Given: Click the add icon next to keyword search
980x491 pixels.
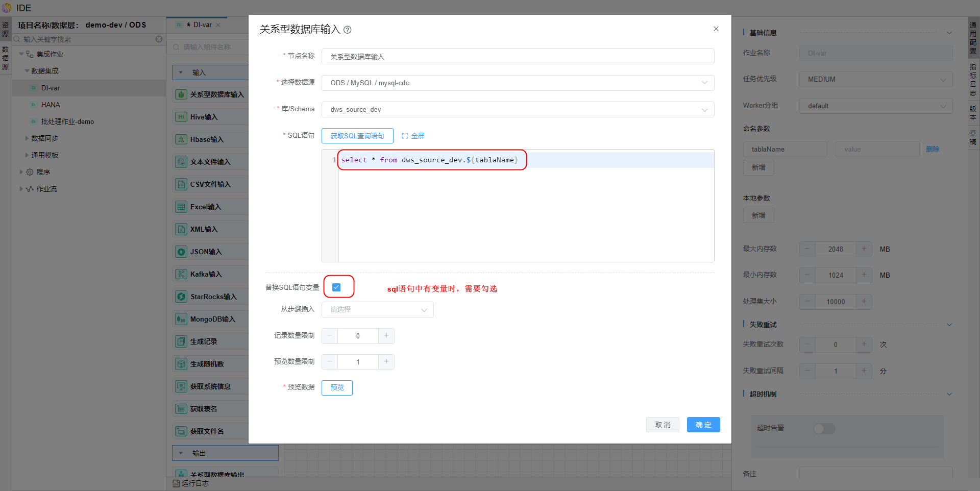Looking at the screenshot, I should coord(159,39).
